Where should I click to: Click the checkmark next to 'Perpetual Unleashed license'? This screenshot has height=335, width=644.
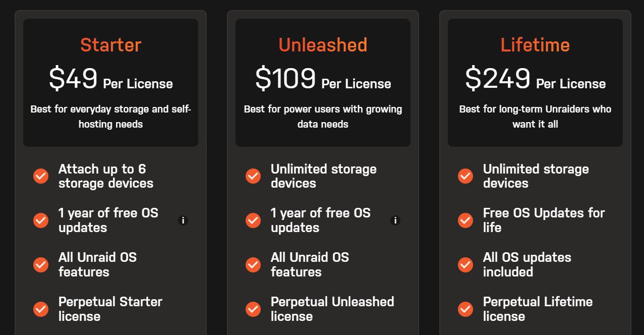253,309
